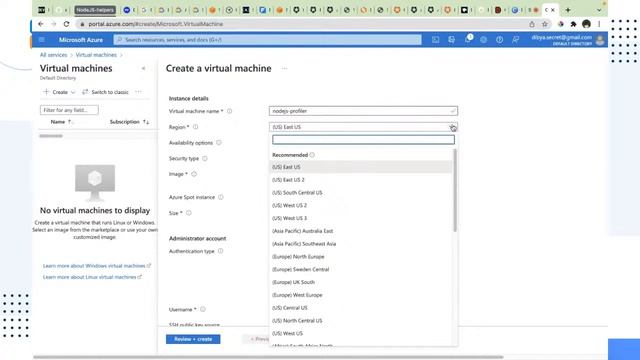The image size is (640, 360).
Task: Click the info icon next to Azure Spot instance
Action: (x=221, y=197)
